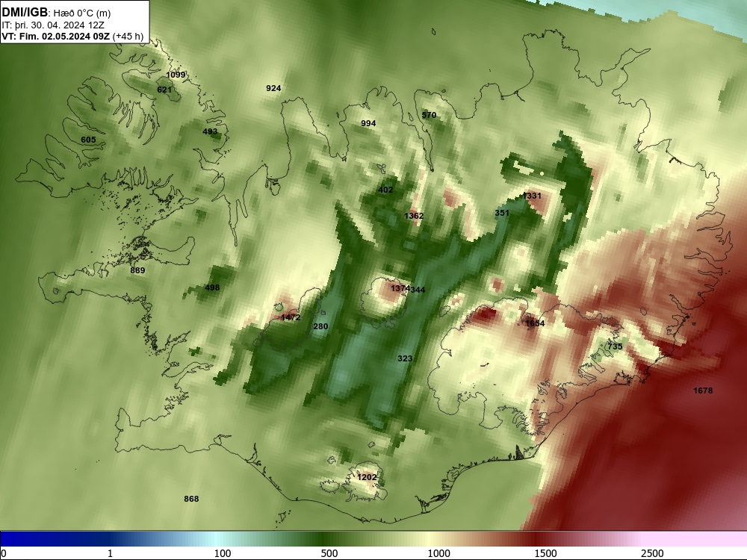Screen dimensions: 747x560
Task: Click the 344 map value
Action: 418,290
